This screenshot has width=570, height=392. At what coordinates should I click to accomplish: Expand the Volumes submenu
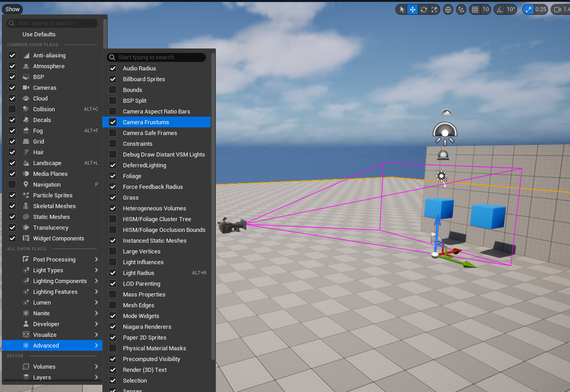pos(52,366)
